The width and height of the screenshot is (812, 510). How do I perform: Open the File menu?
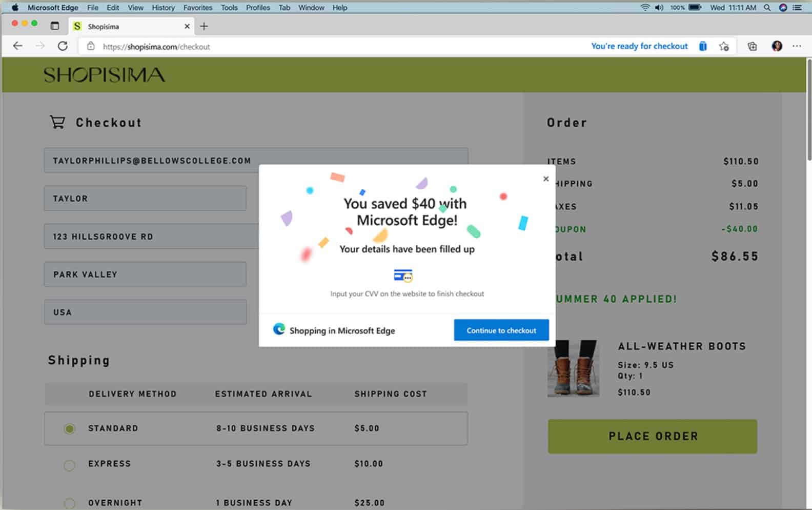pyautogui.click(x=93, y=8)
